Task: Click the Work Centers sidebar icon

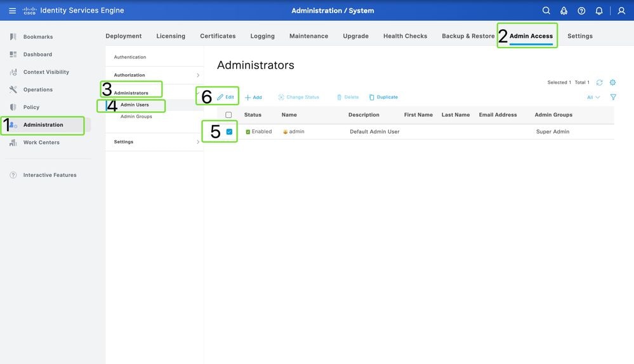Action: 13,142
